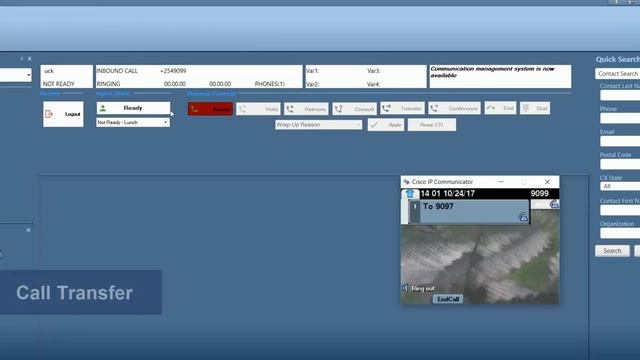The image size is (640, 360).
Task: Minimize the Cisco IP Communicator window
Action: point(501,182)
